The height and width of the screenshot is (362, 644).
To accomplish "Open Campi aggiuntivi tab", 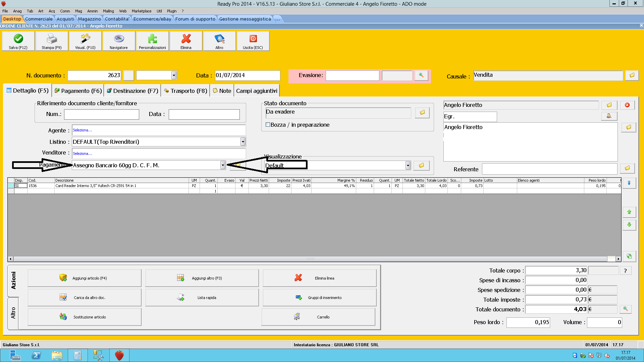I will click(257, 91).
